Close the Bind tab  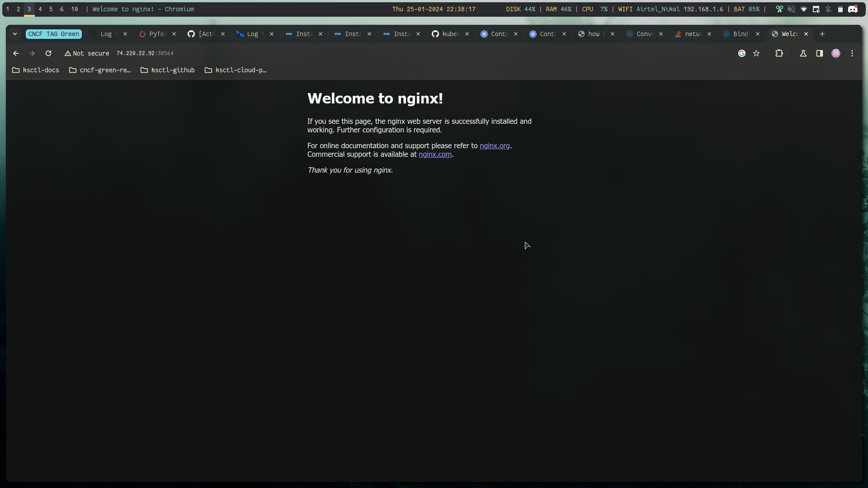coord(758,34)
